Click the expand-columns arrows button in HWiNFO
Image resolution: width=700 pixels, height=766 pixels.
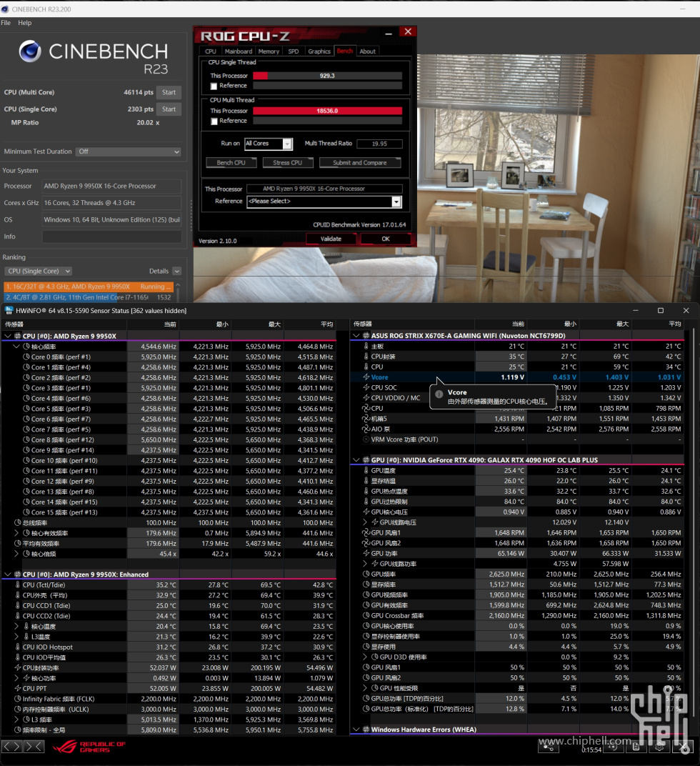[13, 747]
